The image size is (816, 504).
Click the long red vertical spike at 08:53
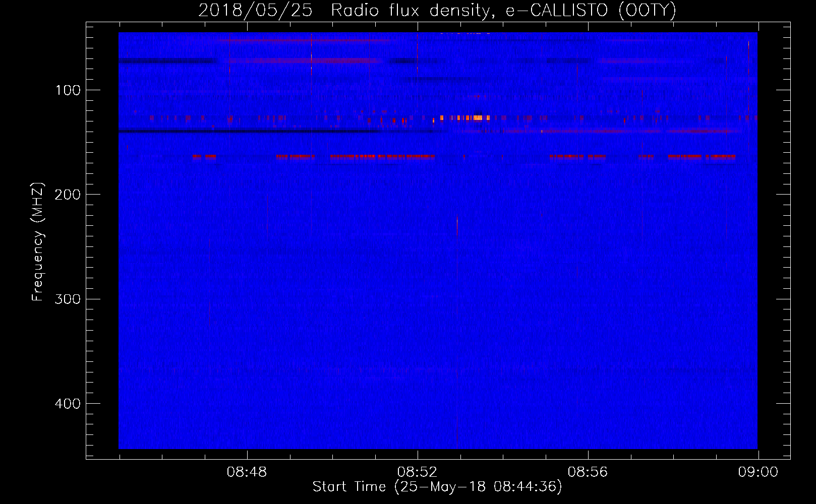457,332
